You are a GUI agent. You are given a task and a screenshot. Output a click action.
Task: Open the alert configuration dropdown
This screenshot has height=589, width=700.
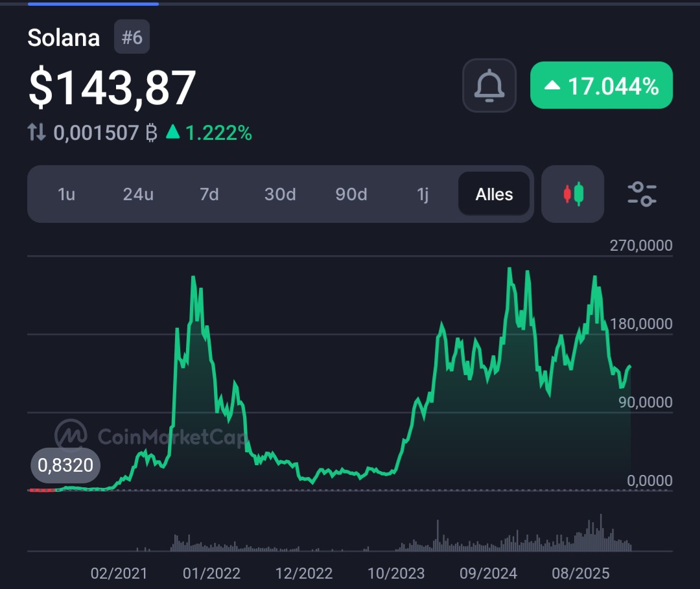[489, 85]
